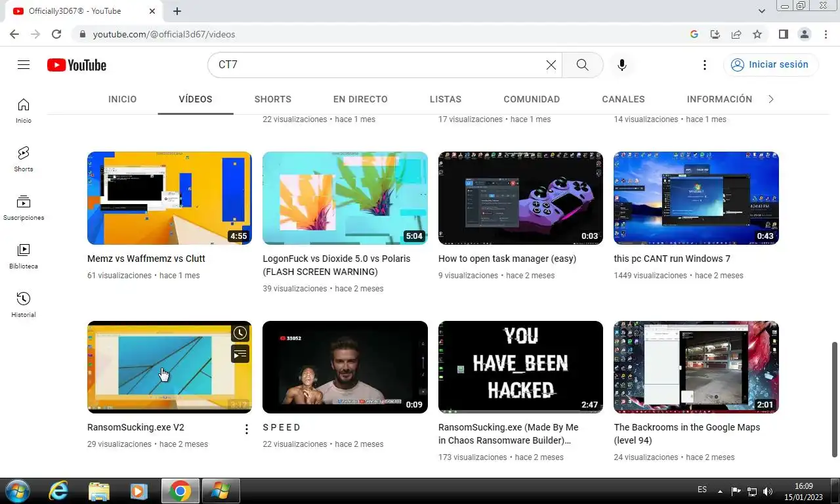This screenshot has width=840, height=504.
Task: Add RansomSucking V2 to Watch Later
Action: [240, 333]
